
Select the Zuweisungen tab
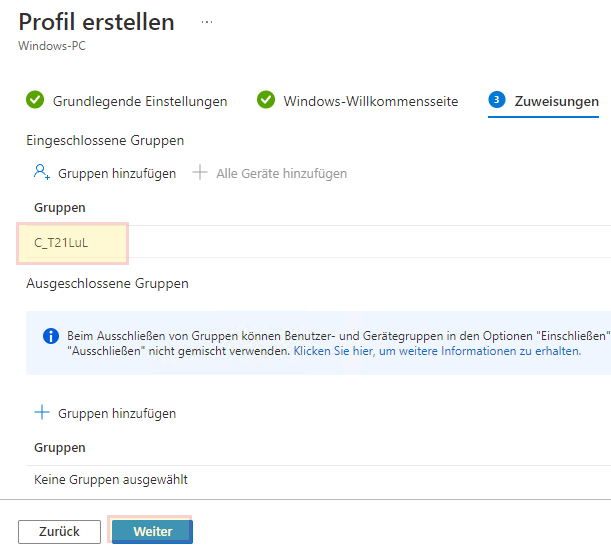(x=543, y=101)
